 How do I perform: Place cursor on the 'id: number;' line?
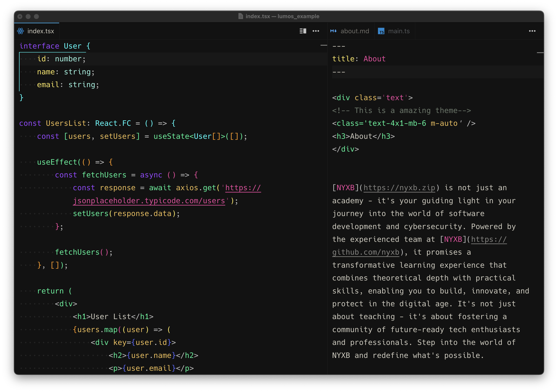pos(61,59)
